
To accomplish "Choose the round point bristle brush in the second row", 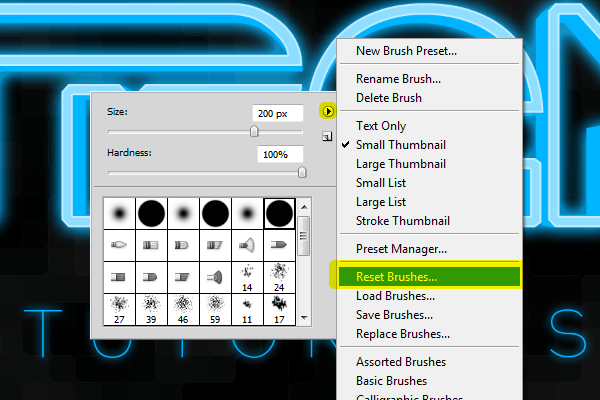I will coord(119,245).
